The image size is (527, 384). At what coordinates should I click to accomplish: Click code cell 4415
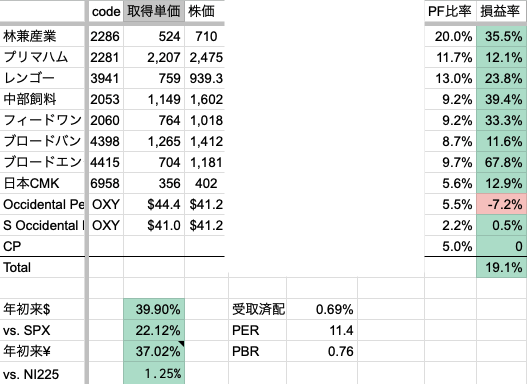pos(106,162)
